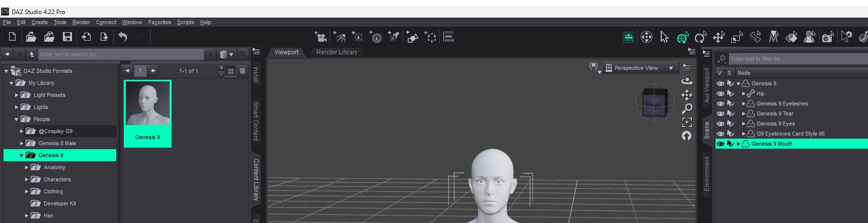
Task: Select the Node Selection arrow tool
Action: pyautogui.click(x=664, y=37)
